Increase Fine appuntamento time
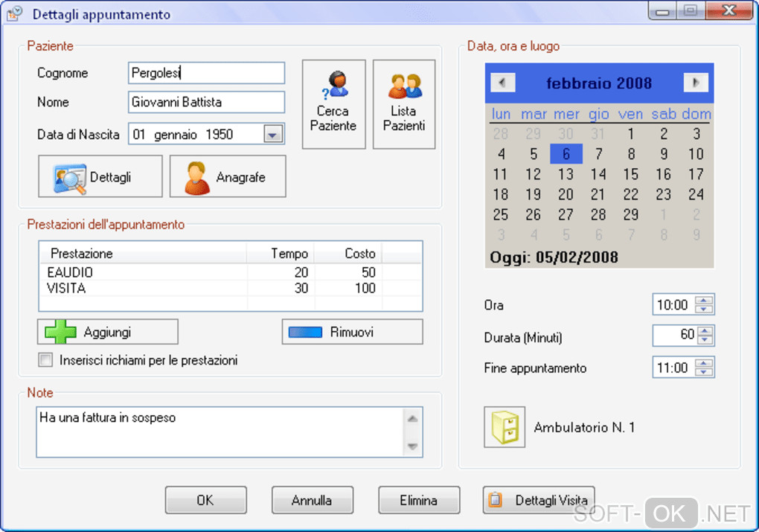 pyautogui.click(x=704, y=363)
